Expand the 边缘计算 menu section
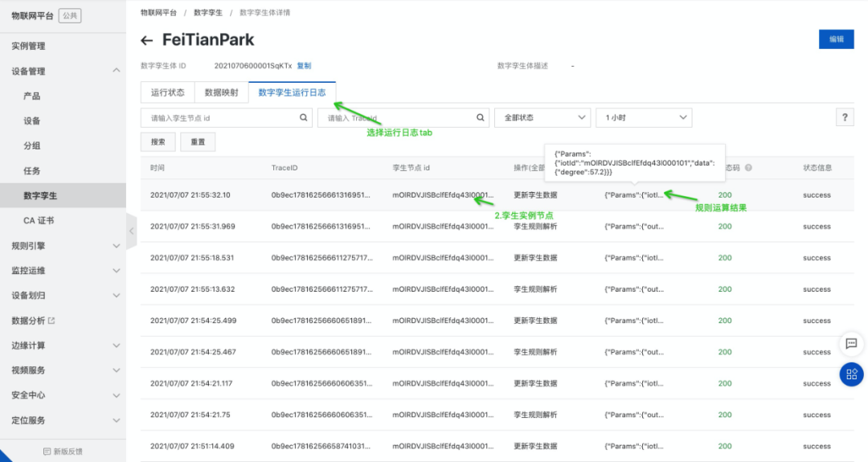868x462 pixels. (x=117, y=345)
